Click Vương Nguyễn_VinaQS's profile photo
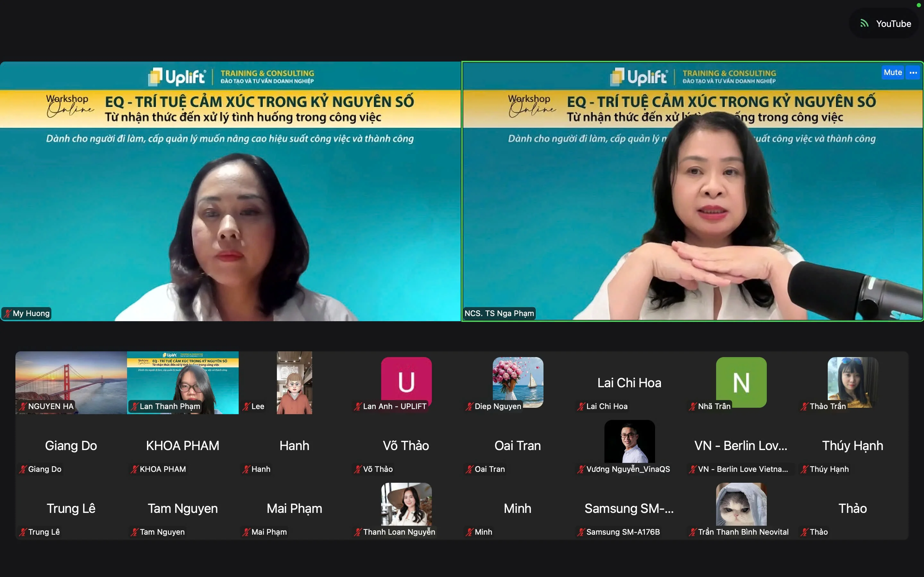Viewport: 924px width, 577px height. tap(629, 441)
